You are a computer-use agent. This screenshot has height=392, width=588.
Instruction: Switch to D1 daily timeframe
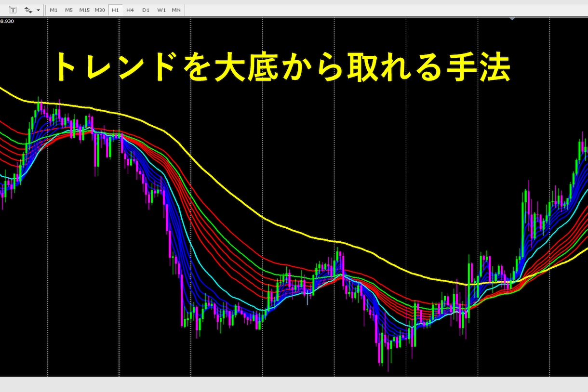[x=146, y=10]
